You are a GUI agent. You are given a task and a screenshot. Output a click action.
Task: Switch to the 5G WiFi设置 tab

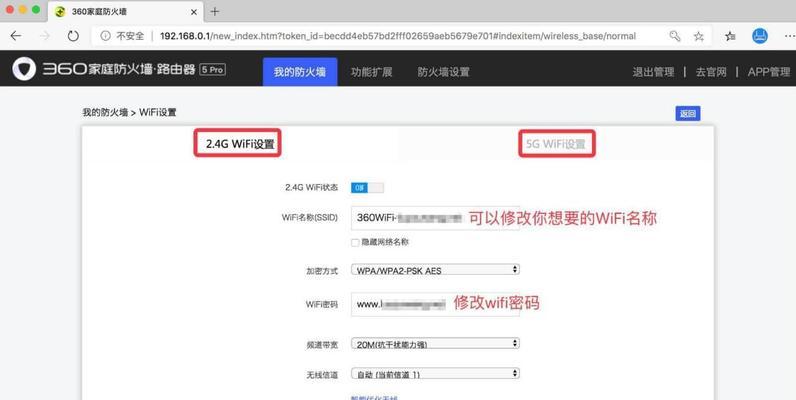[556, 144]
